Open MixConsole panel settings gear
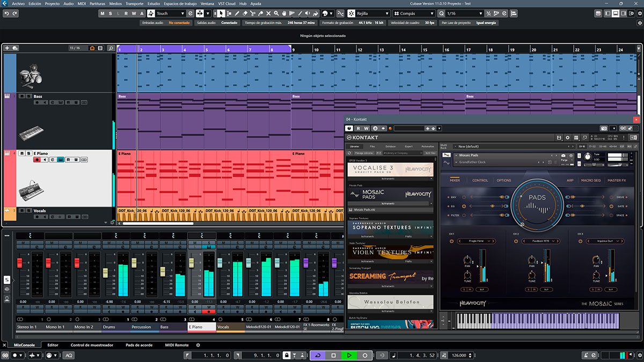Viewport: 644px width, 362px height. [x=198, y=345]
